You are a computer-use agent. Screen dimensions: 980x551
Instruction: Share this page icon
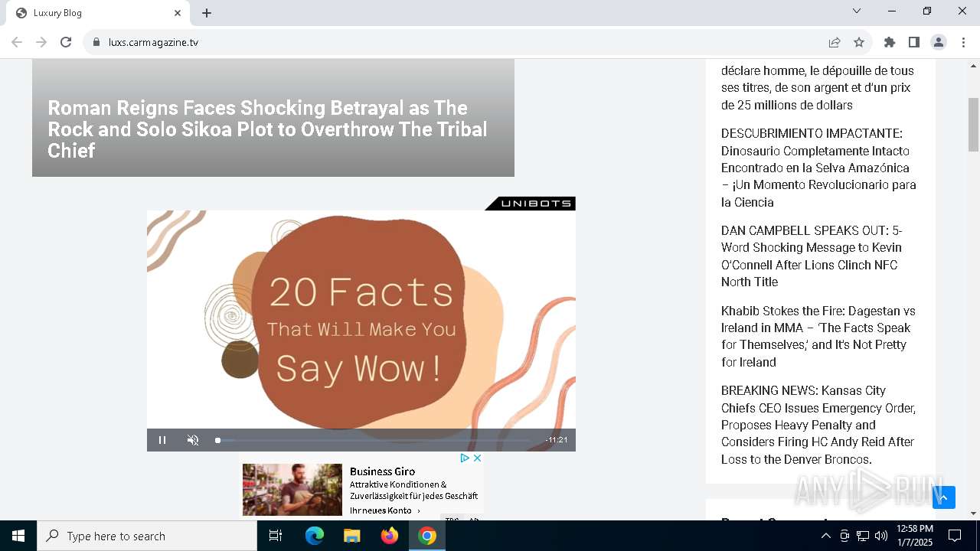tap(835, 42)
